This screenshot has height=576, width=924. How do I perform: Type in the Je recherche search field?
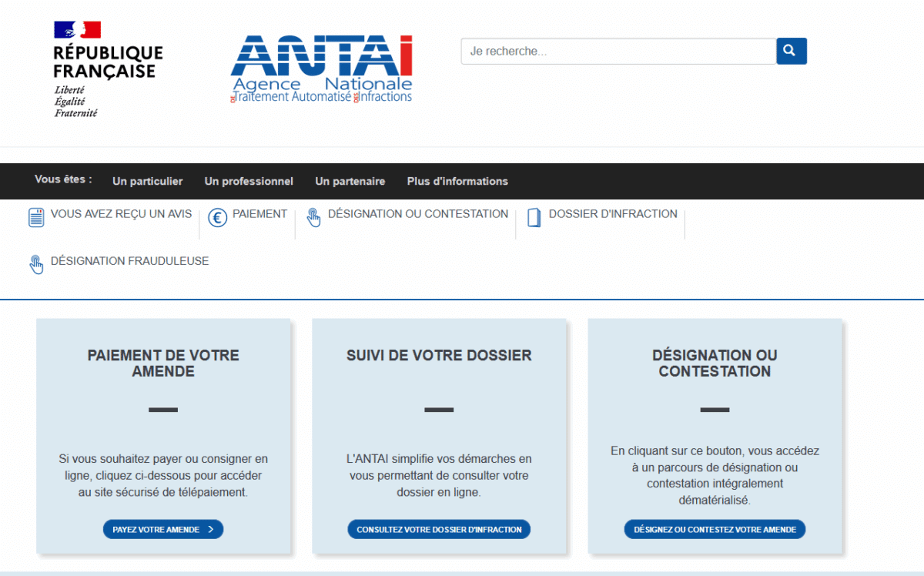pyautogui.click(x=618, y=52)
